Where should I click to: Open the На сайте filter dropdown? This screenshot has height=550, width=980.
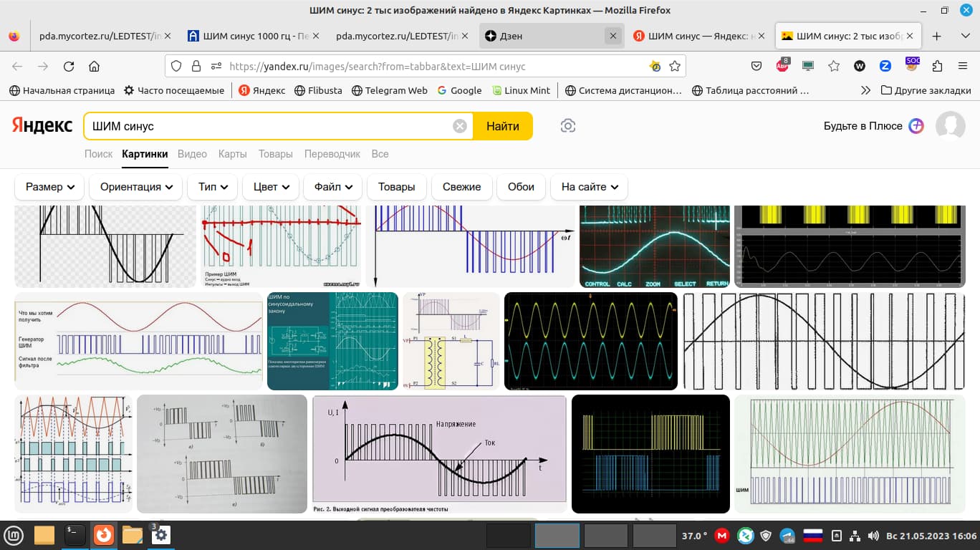point(590,187)
